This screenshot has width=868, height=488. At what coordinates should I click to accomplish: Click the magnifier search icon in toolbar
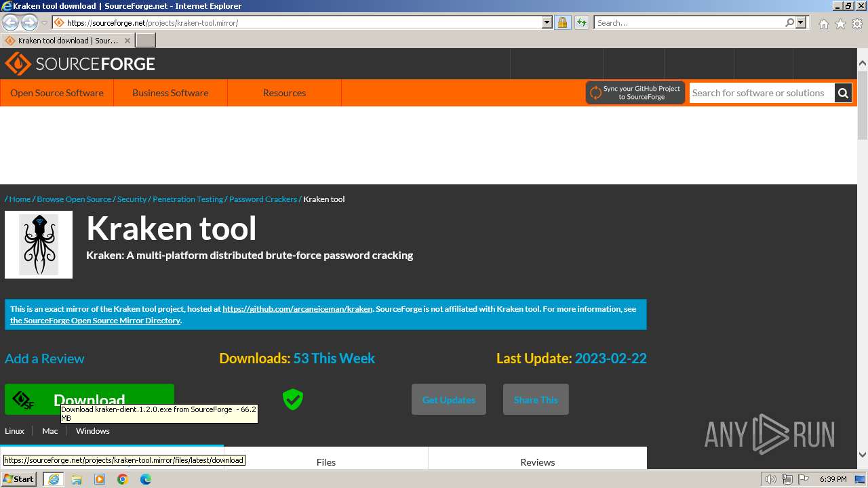pyautogui.click(x=789, y=22)
